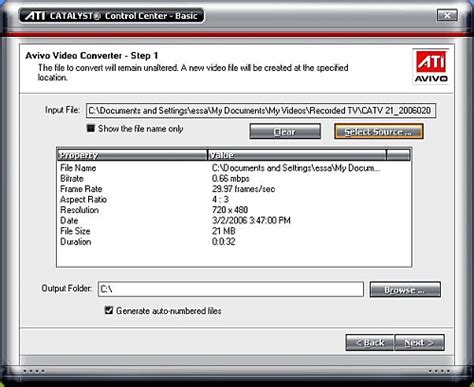Screen dimensions: 474x387
Task: Click the value 29.97 frames/sec
Action: click(x=243, y=189)
